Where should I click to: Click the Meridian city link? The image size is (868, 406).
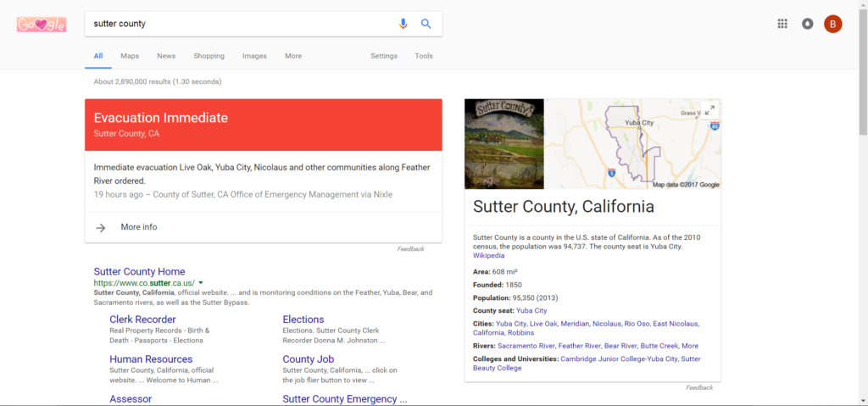[x=575, y=324]
